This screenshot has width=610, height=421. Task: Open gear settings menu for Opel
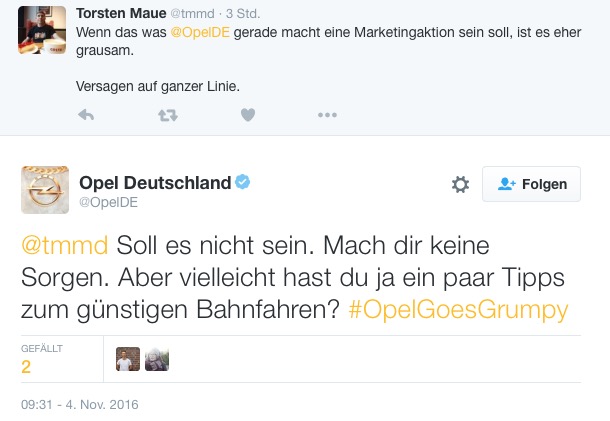point(460,184)
